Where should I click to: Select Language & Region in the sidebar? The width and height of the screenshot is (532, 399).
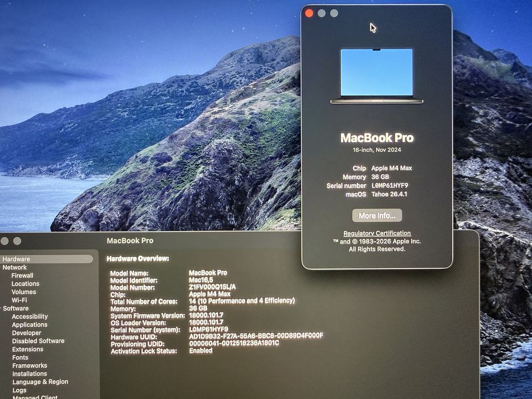(x=40, y=382)
